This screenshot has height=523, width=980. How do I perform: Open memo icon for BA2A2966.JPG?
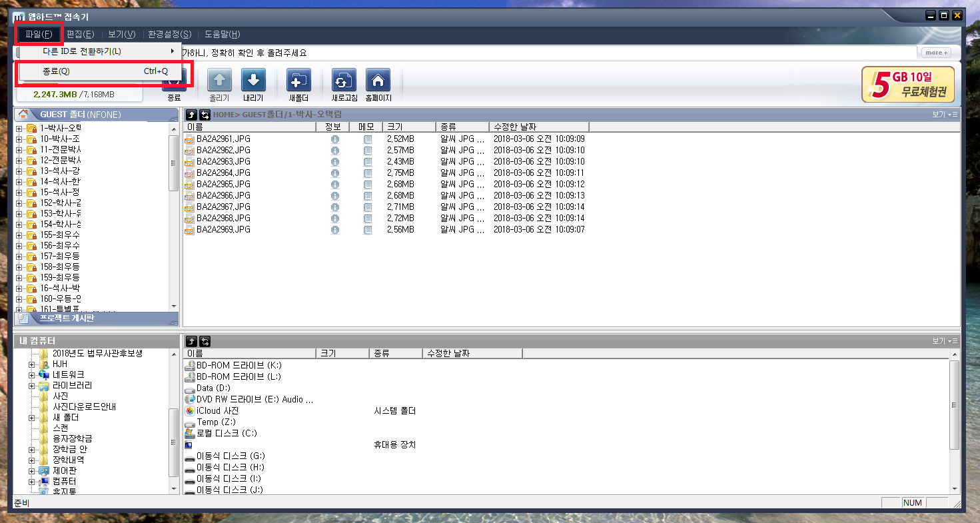[367, 196]
